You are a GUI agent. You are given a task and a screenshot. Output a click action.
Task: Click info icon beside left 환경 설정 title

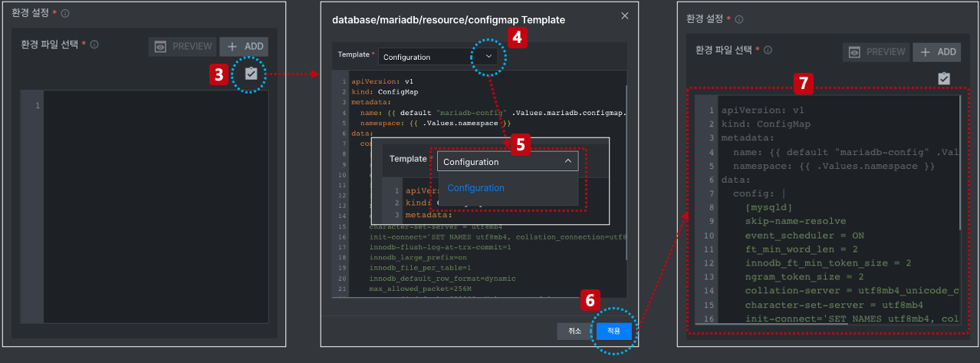[x=65, y=14]
